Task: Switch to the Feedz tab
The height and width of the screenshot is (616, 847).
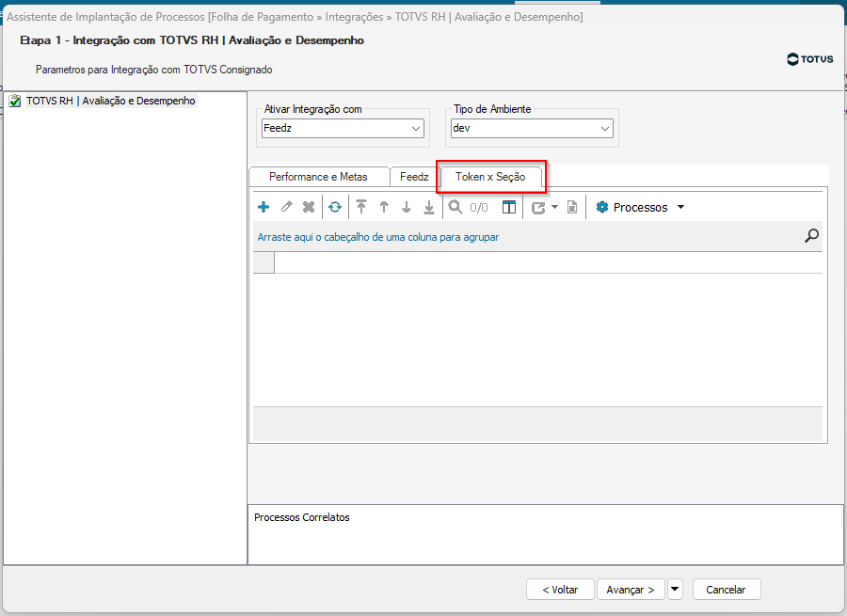Action: (x=414, y=177)
